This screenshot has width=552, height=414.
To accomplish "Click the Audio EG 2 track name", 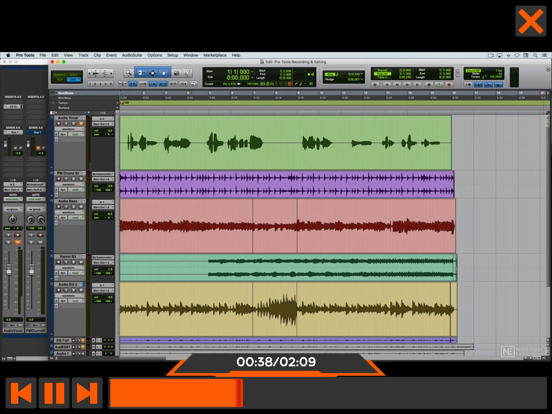I will coord(68,284).
